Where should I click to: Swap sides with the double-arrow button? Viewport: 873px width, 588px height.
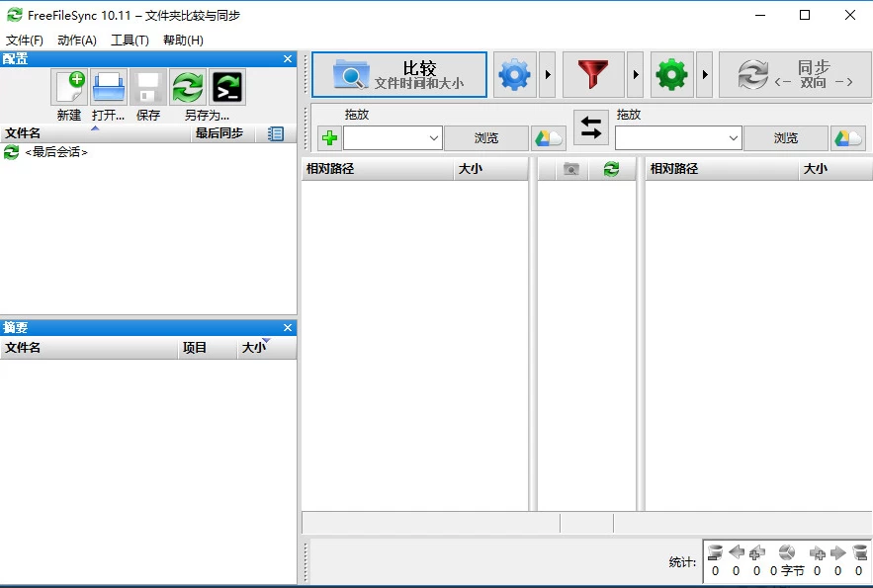[591, 127]
